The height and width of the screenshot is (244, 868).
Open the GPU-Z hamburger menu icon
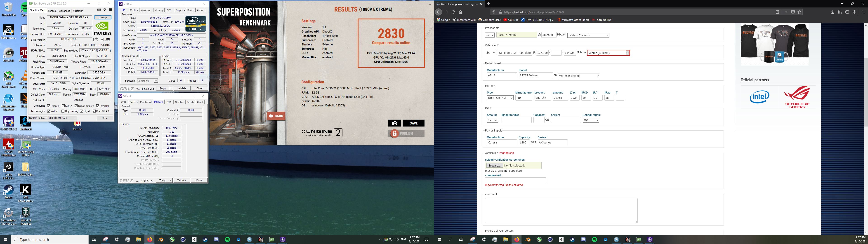click(x=111, y=10)
